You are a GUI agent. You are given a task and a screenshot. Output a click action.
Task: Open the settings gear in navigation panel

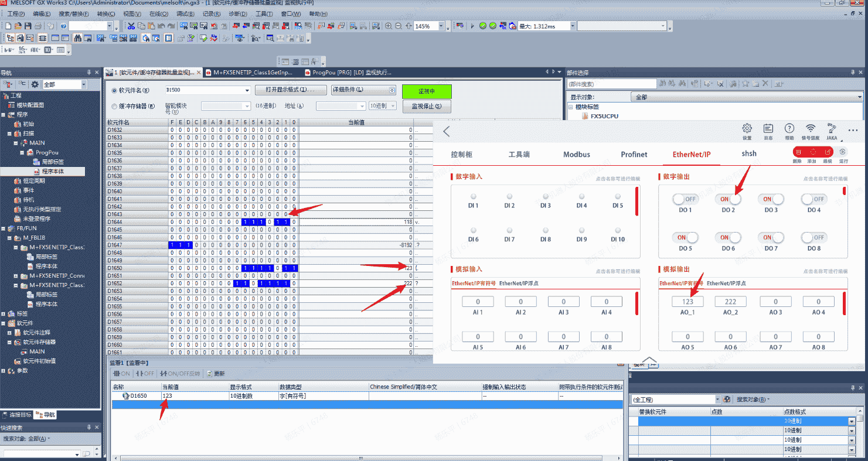[x=35, y=85]
